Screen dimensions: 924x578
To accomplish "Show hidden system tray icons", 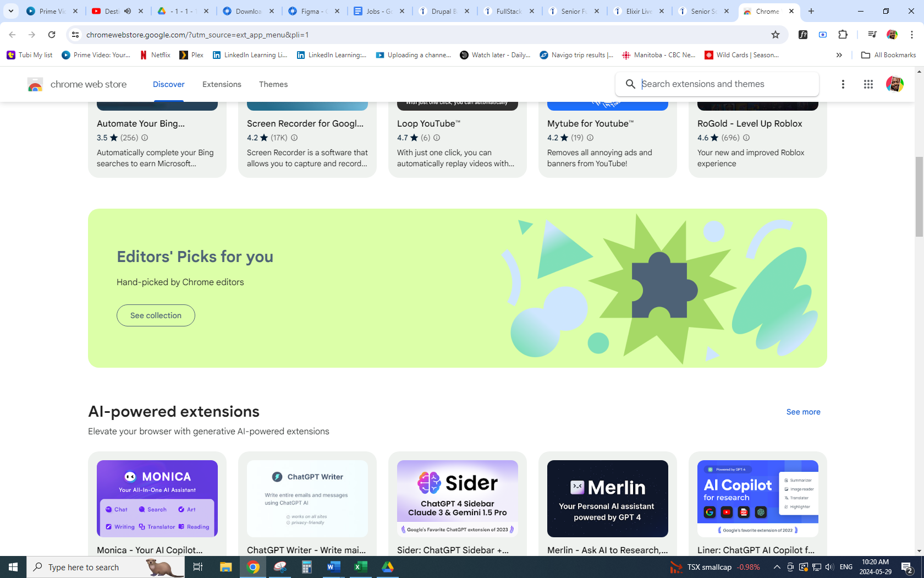I will point(777,567).
